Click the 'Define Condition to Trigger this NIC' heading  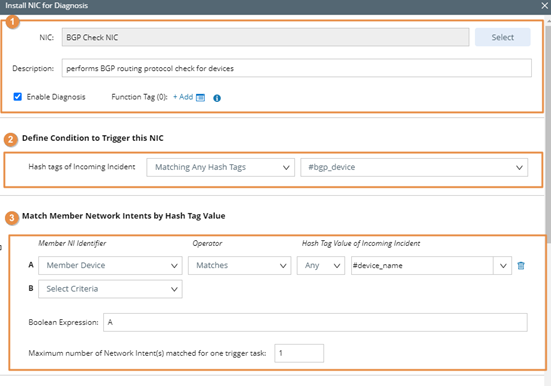93,138
